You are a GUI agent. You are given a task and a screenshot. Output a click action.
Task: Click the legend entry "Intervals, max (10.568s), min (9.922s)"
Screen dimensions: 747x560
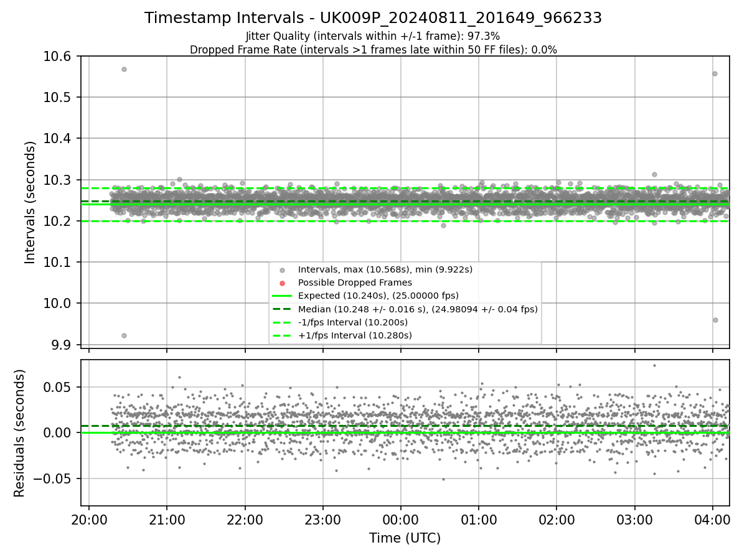pos(385,269)
